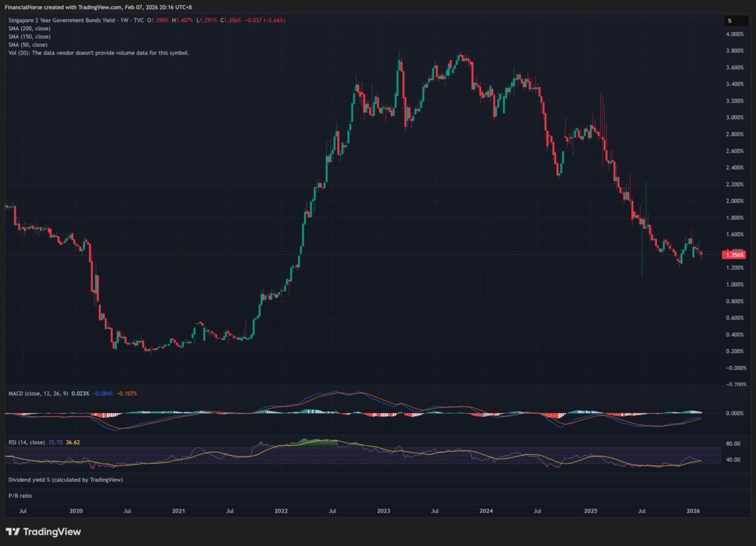Click the MACD 0.000% scale label
This screenshot has height=546, width=756.
click(x=735, y=413)
